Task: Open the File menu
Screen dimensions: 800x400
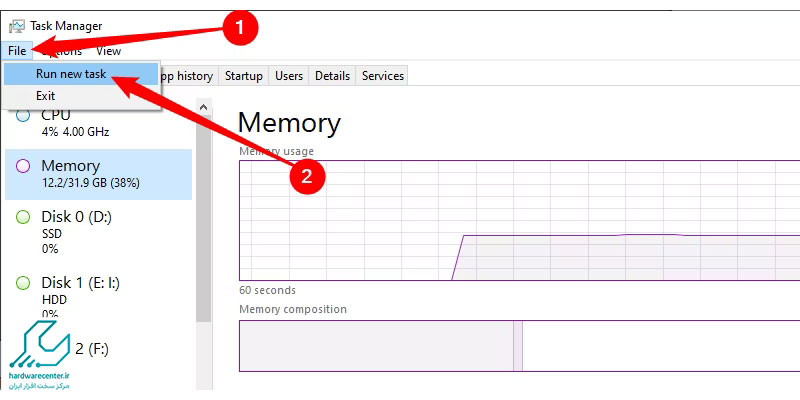Action: point(17,51)
